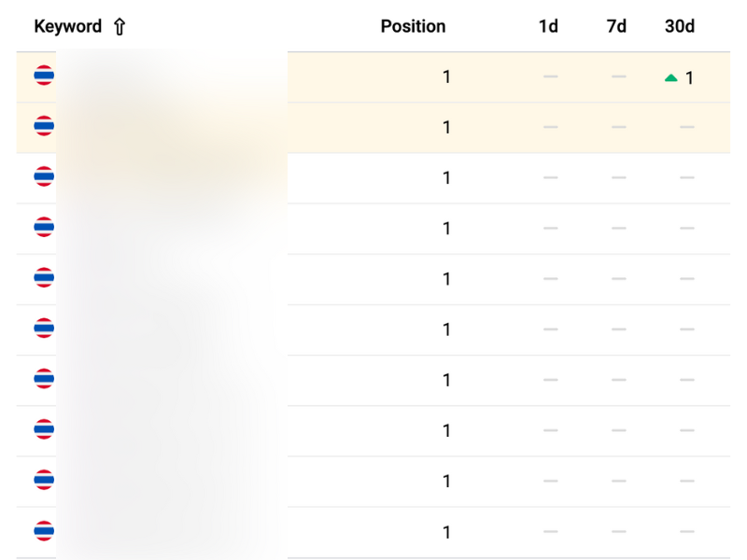Click the Thailand flag in the second row

pyautogui.click(x=44, y=126)
